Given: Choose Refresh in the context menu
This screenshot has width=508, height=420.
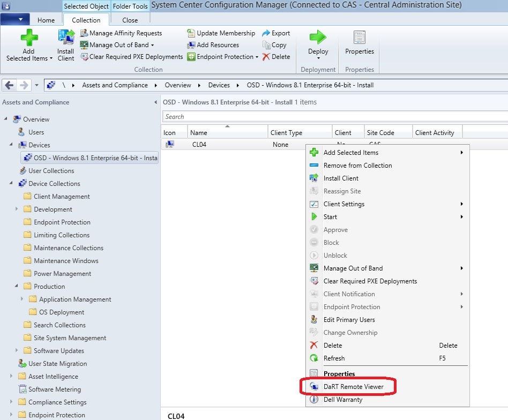Looking at the screenshot, I should click(387, 358).
